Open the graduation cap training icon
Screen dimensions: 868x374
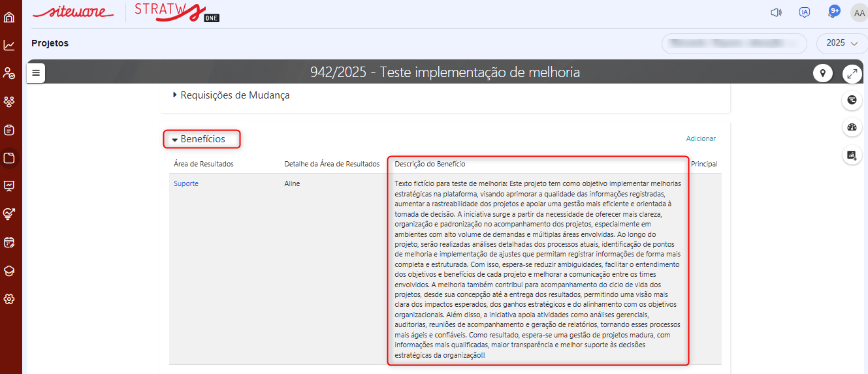pos(9,271)
